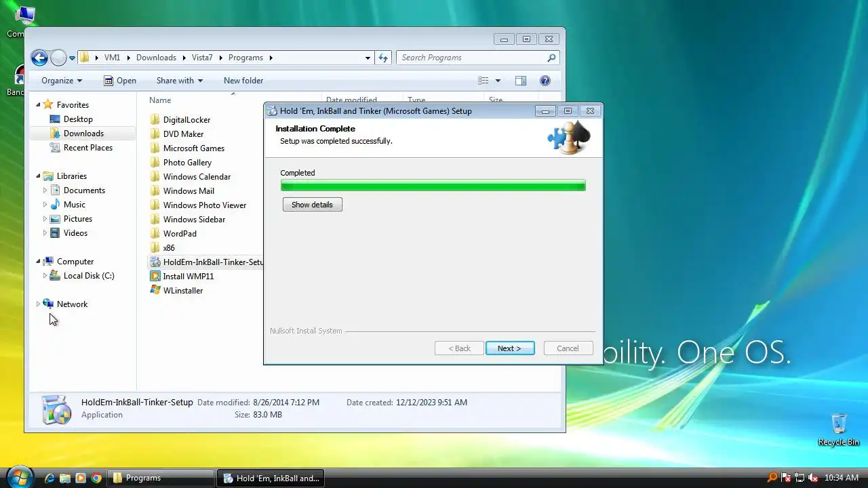Click Open in Explorer toolbar
This screenshot has width=868, height=488.
[120, 81]
